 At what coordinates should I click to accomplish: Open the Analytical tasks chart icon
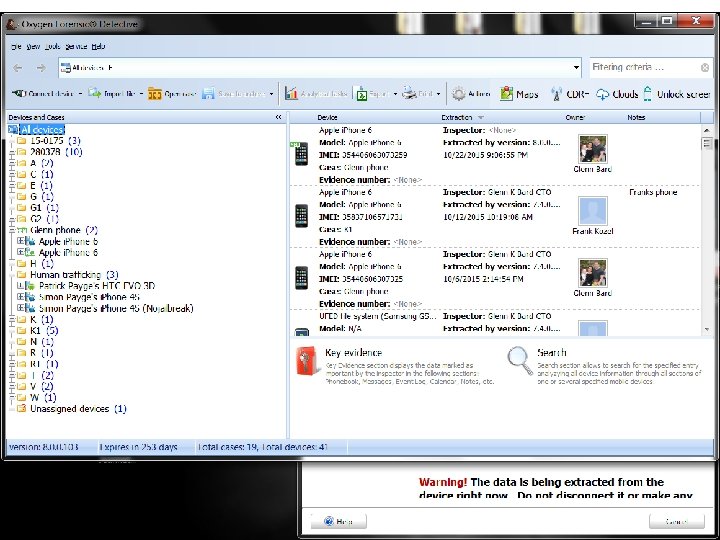pyautogui.click(x=291, y=93)
